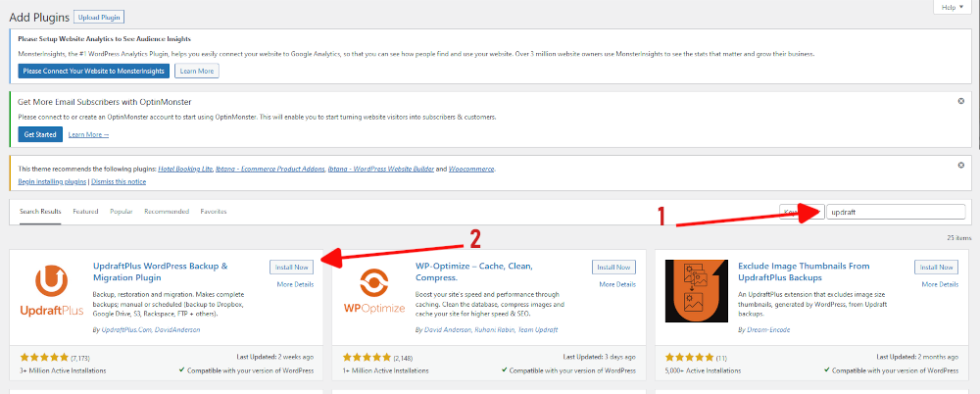Viewport: 980px width, 394px height.
Task: Click the Upload Plugin button
Action: pos(99,17)
